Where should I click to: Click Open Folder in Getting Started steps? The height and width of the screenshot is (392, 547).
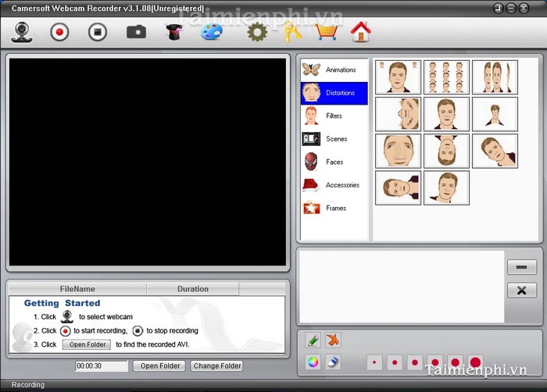[87, 344]
